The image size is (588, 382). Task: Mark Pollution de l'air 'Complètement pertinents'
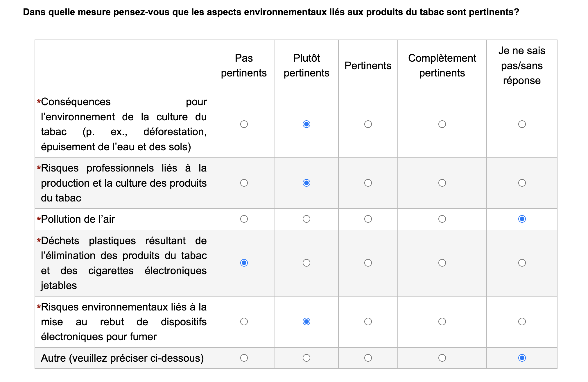tap(442, 219)
